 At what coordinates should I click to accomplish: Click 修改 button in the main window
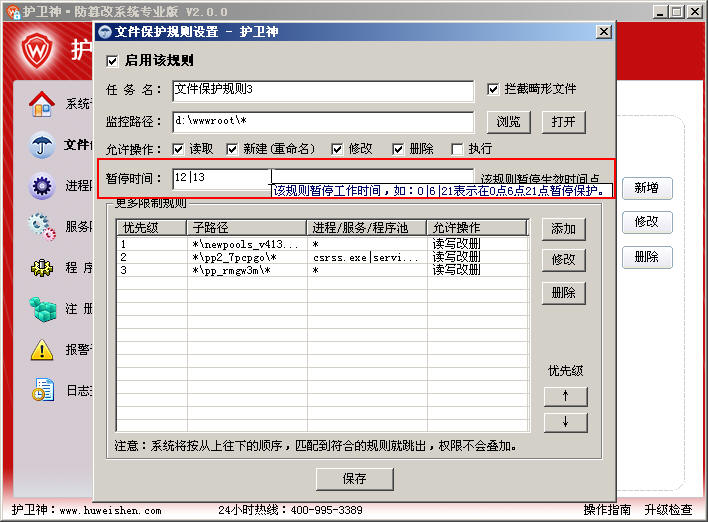[647, 222]
